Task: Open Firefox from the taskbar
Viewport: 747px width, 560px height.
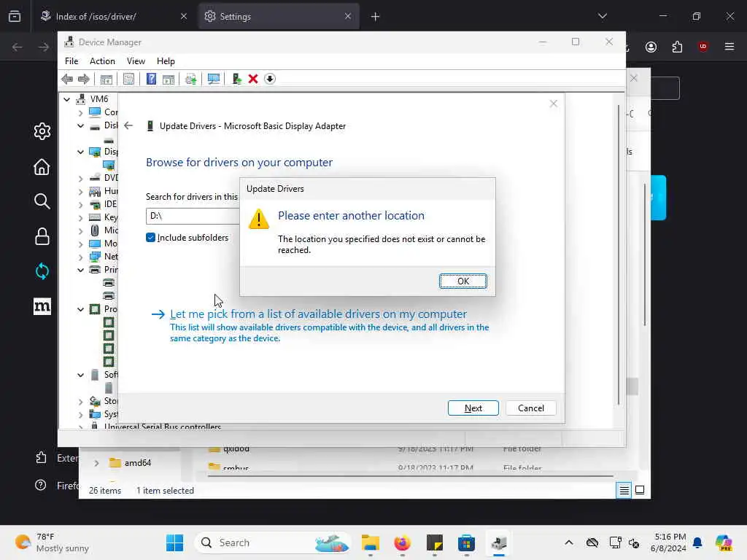Action: pos(403,542)
